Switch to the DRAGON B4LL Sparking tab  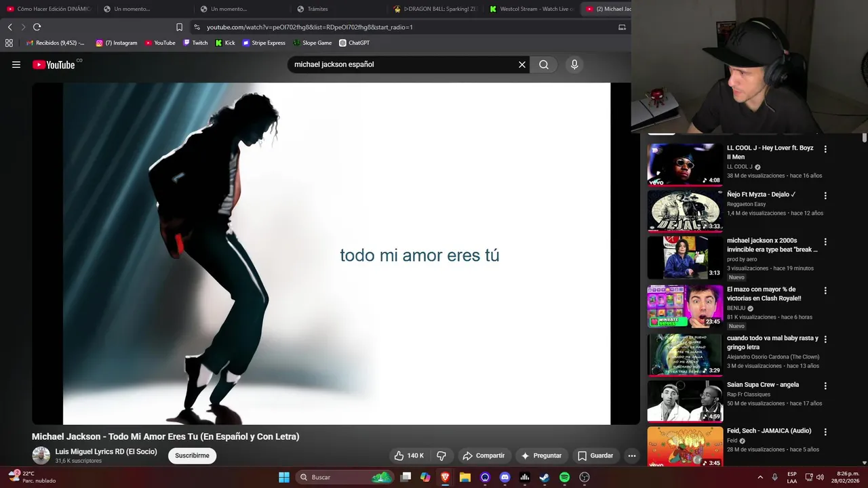[x=435, y=9]
